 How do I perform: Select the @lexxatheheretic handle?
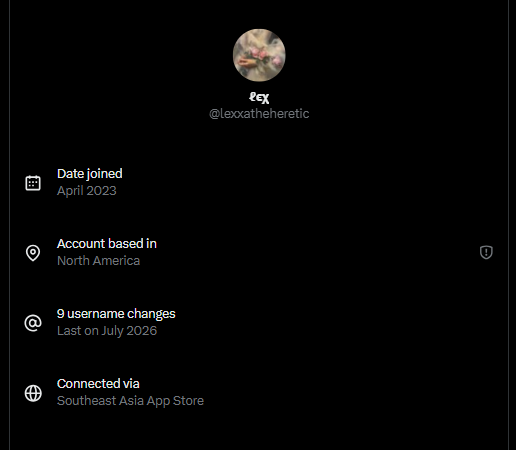pyautogui.click(x=259, y=114)
